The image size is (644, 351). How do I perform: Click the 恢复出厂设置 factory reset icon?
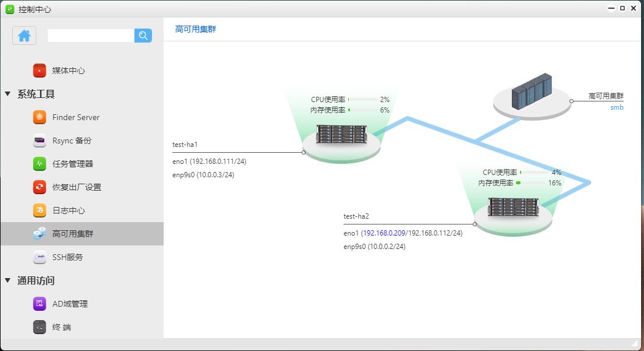pos(40,187)
